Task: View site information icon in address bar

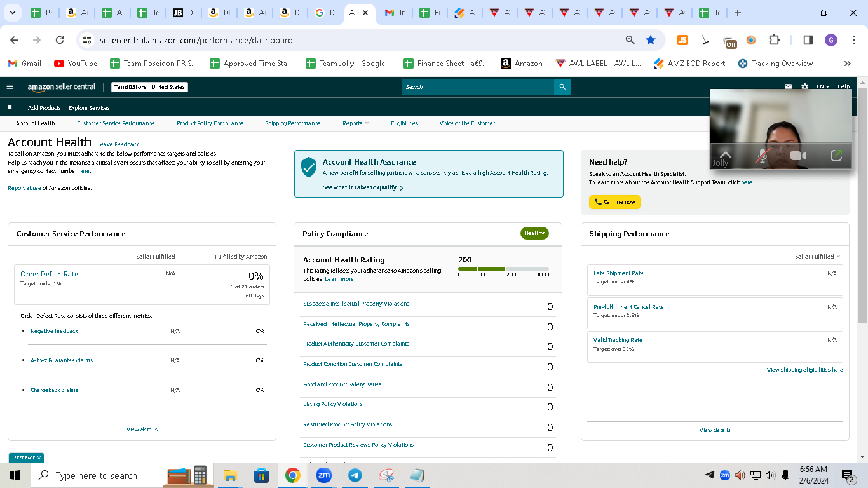Action: tap(87, 40)
